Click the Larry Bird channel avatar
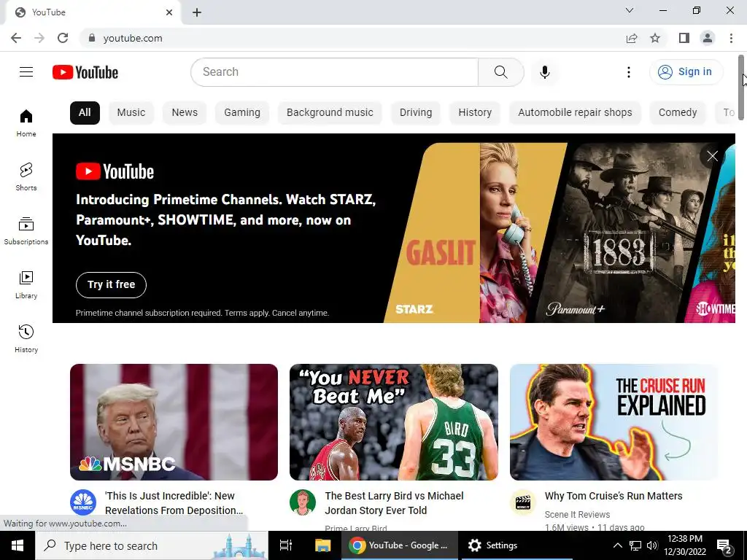The image size is (747, 560). pos(303,502)
